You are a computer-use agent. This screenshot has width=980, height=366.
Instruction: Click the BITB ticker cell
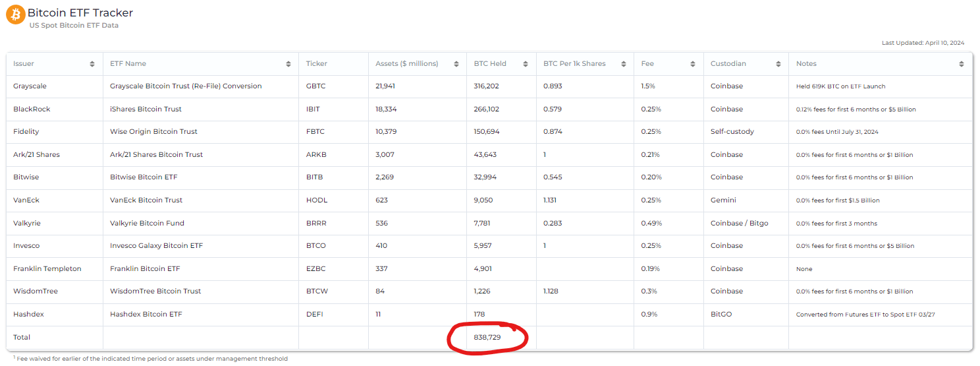[315, 177]
